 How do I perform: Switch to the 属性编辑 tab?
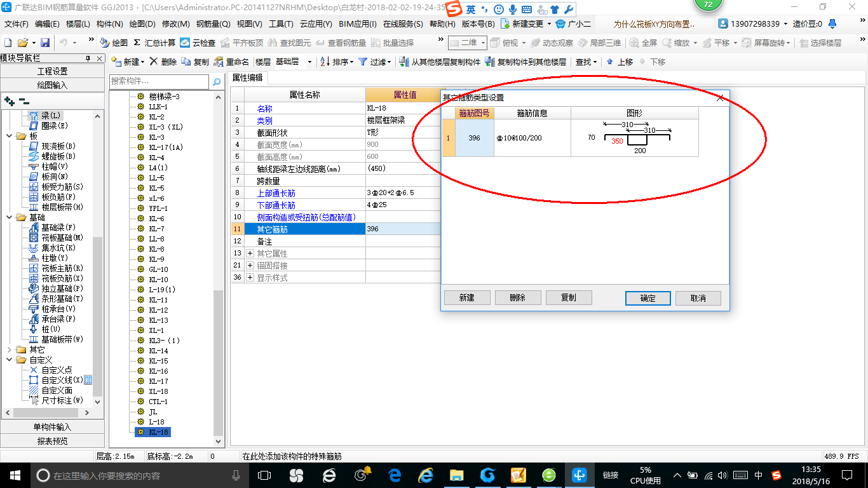coord(247,78)
